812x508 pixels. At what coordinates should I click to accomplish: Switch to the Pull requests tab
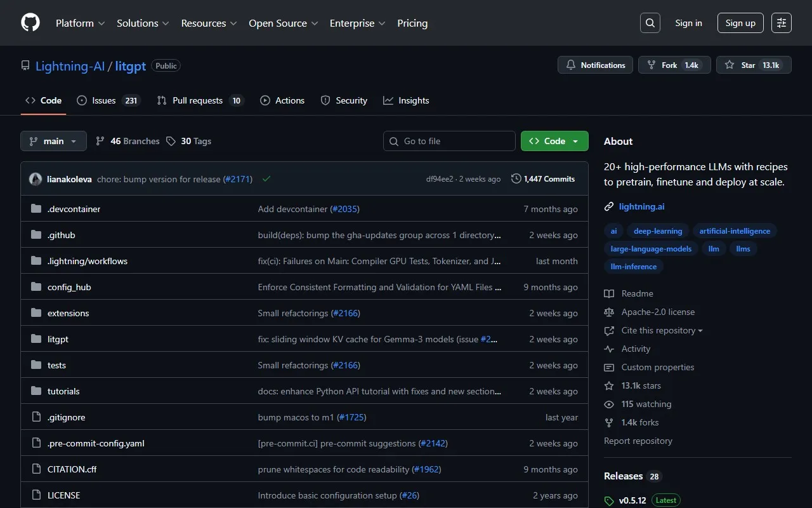click(199, 100)
